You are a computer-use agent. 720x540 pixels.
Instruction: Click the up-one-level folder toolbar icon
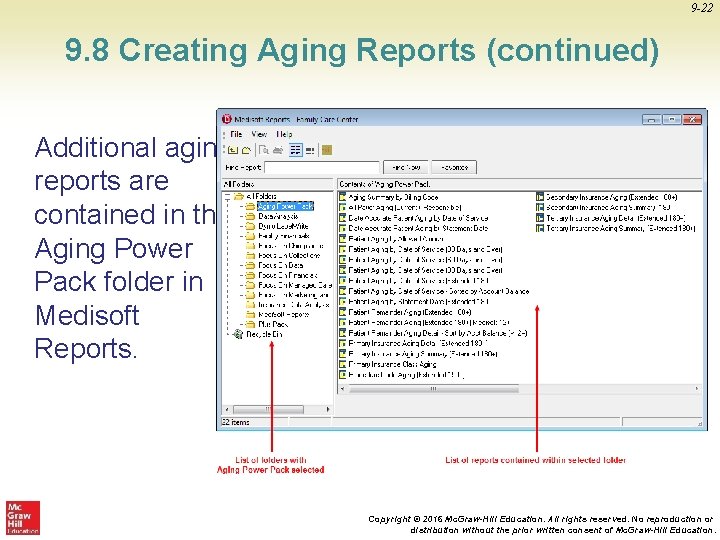click(233, 150)
